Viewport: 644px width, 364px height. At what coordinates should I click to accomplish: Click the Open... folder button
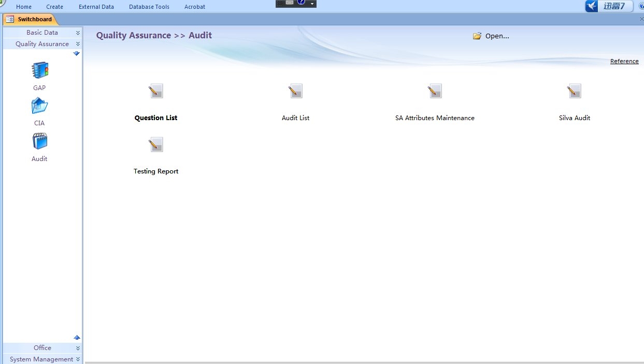coord(491,36)
